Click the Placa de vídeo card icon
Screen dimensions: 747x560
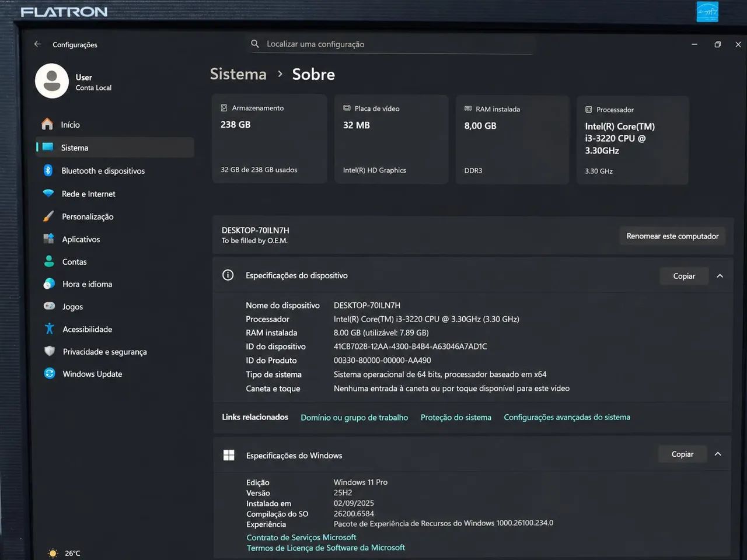tap(347, 108)
